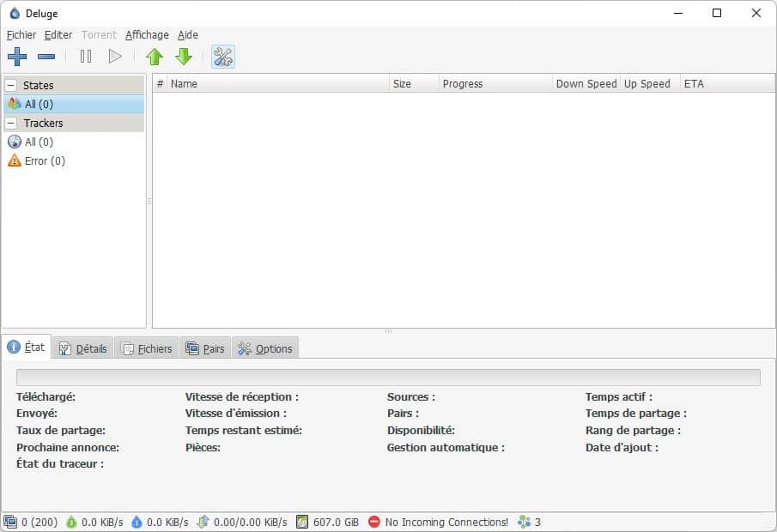Sort torrents by the Down Speed column header
The height and width of the screenshot is (532, 777).
[586, 84]
